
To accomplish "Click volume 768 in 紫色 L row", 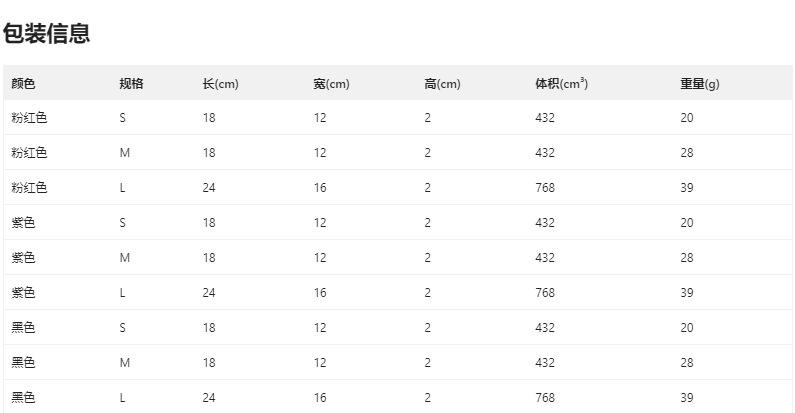I will (x=545, y=292).
